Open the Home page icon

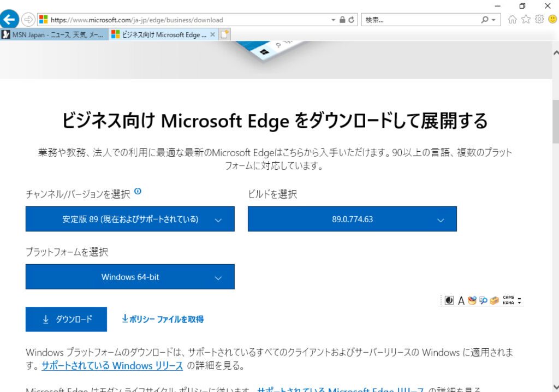coord(512,20)
